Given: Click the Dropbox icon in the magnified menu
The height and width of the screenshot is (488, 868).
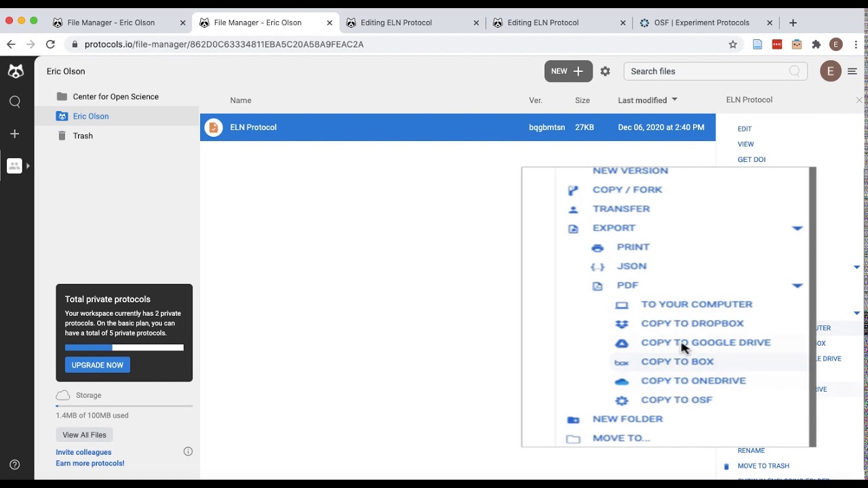Looking at the screenshot, I should 622,324.
